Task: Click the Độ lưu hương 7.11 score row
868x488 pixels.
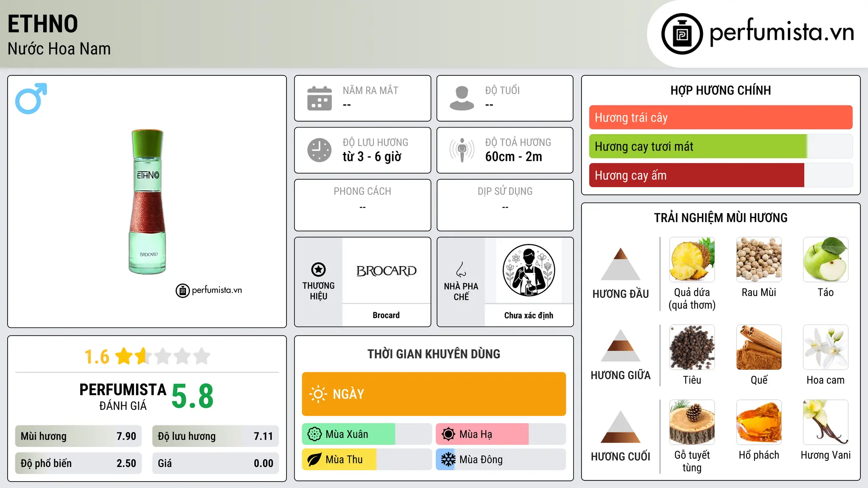Action: (x=215, y=436)
